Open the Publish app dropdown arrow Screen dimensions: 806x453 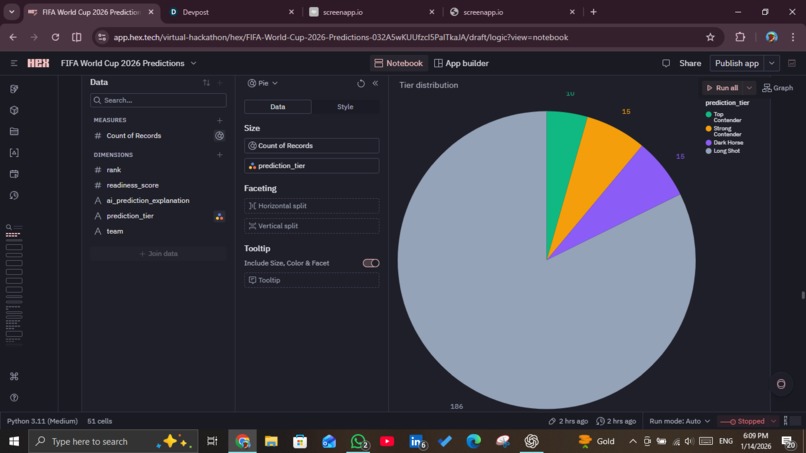772,63
